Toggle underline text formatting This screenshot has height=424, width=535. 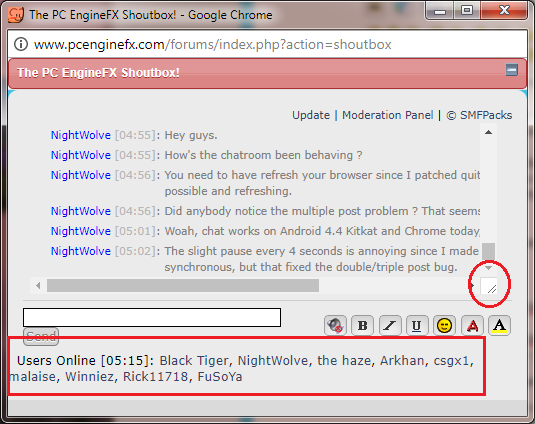417,325
